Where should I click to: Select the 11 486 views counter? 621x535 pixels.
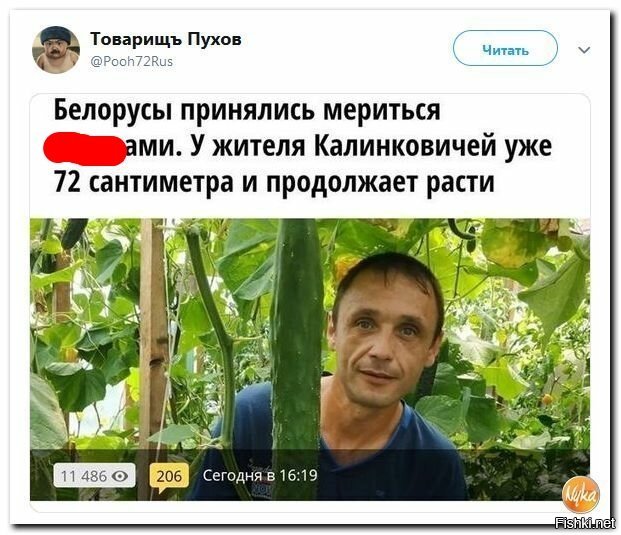94,476
